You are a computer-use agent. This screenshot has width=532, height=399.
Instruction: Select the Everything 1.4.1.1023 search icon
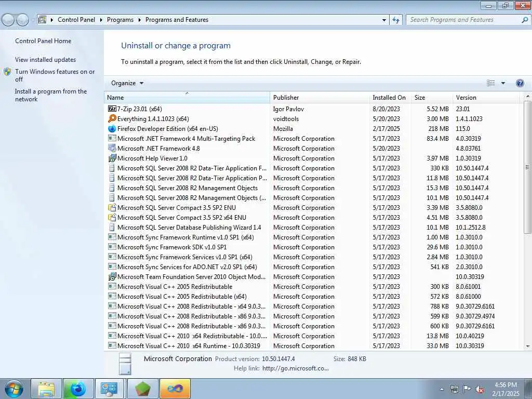tap(112, 119)
